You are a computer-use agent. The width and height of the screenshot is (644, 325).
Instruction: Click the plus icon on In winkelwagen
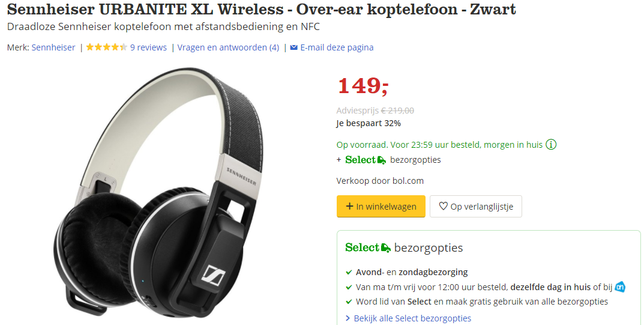pos(349,206)
